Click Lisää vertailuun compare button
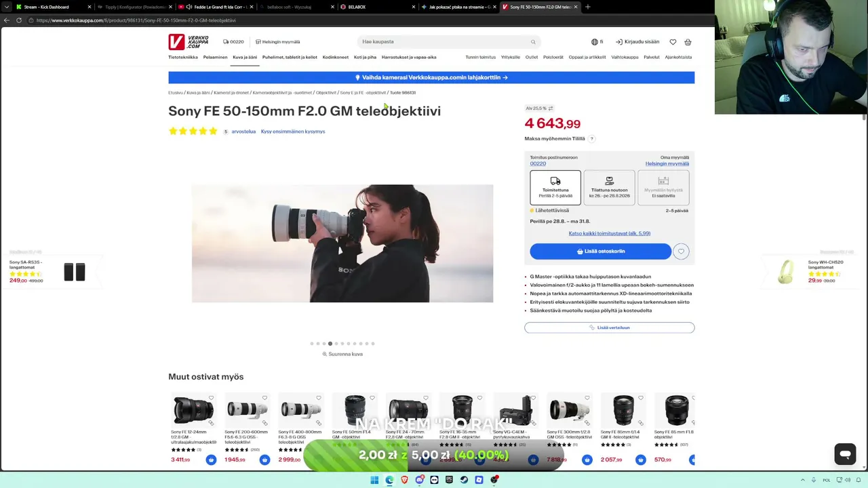This screenshot has height=488, width=868. pos(610,327)
